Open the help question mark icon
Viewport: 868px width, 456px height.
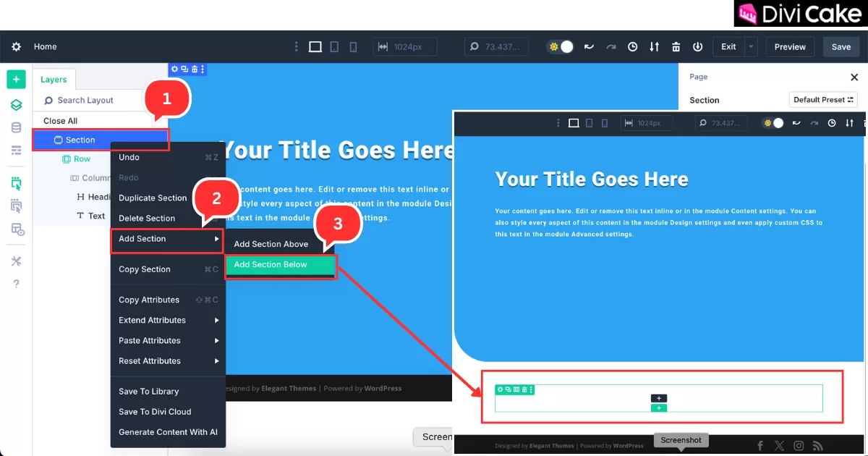click(16, 284)
